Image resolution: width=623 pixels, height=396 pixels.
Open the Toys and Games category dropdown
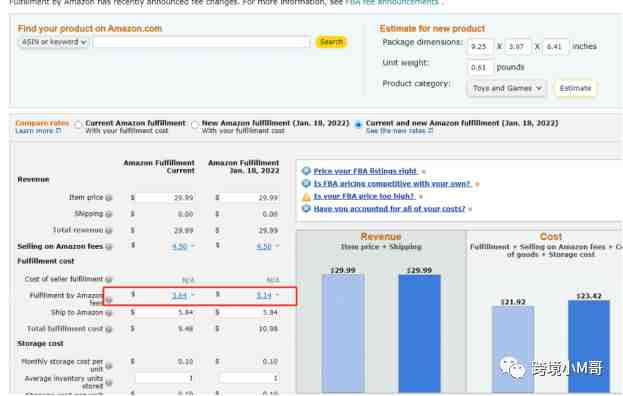click(507, 88)
